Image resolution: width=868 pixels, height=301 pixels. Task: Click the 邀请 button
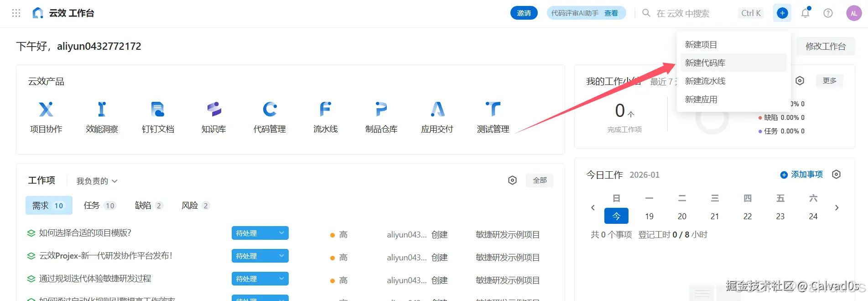[x=524, y=13]
